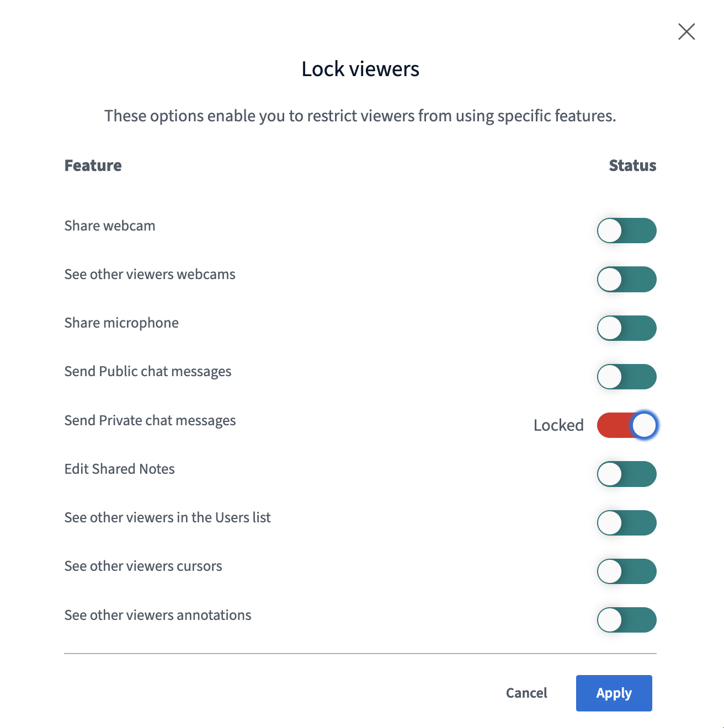The image size is (724, 728).
Task: Toggle See other viewers annotations switch
Action: [x=627, y=620]
